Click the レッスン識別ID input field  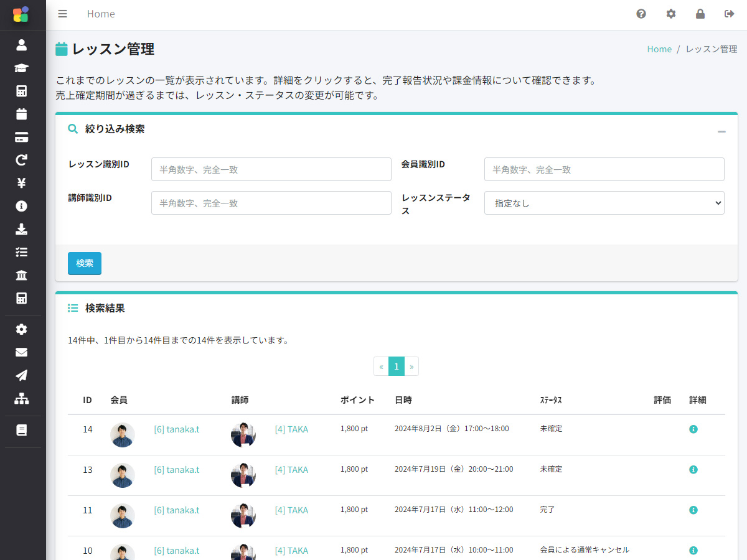tap(271, 169)
